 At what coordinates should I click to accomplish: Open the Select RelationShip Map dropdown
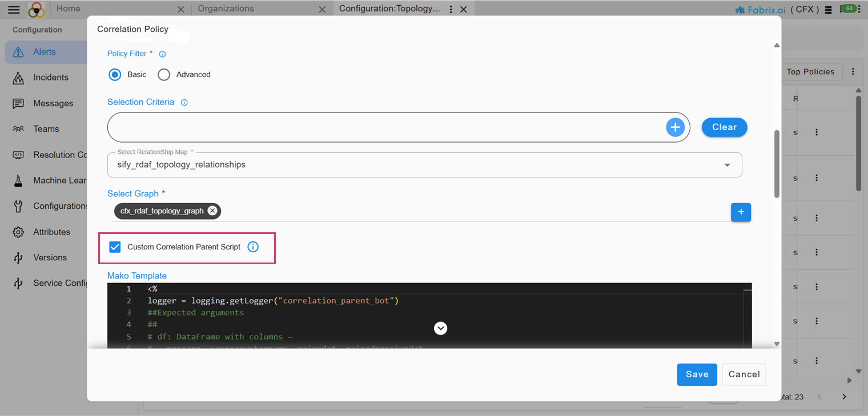pos(425,165)
